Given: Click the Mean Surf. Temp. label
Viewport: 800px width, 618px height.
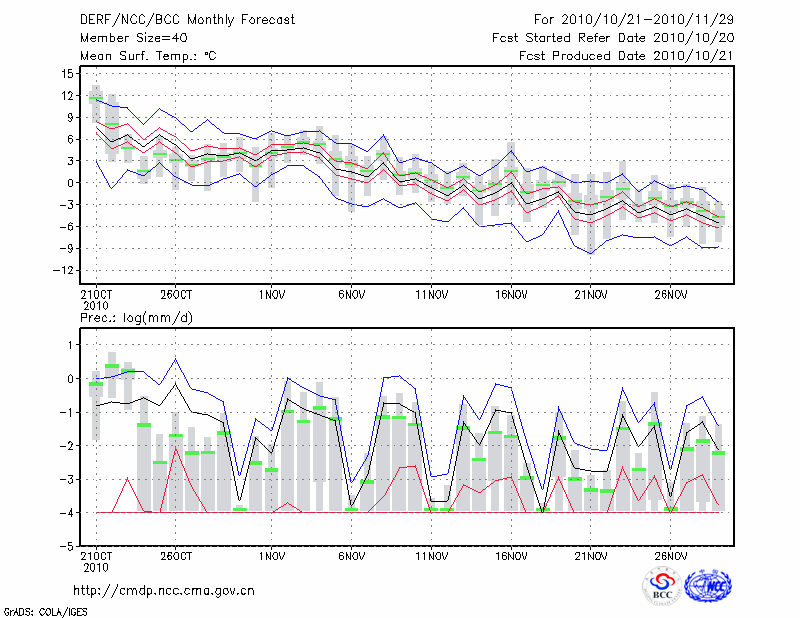Looking at the screenshot, I should (x=148, y=56).
